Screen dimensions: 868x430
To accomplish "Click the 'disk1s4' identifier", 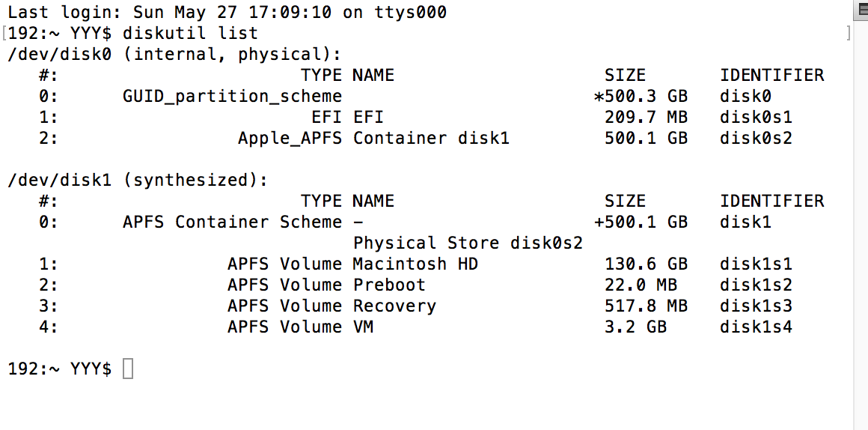I will click(756, 327).
